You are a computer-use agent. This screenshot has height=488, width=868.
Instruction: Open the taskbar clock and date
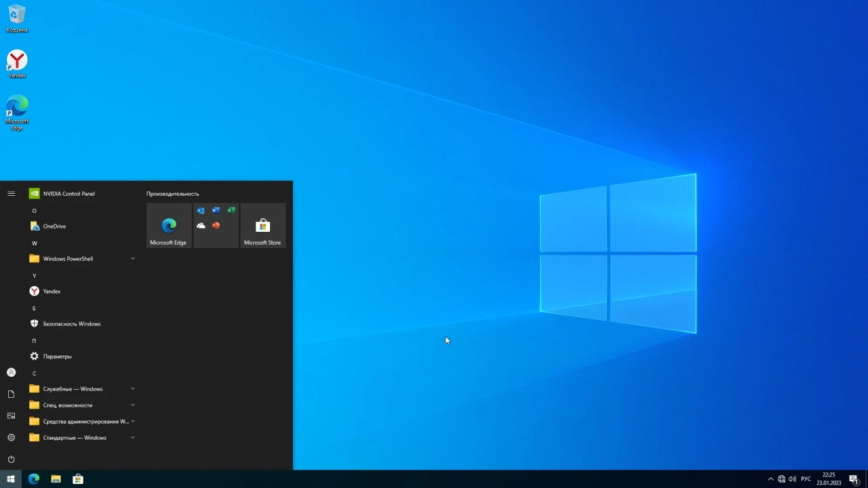(x=829, y=479)
